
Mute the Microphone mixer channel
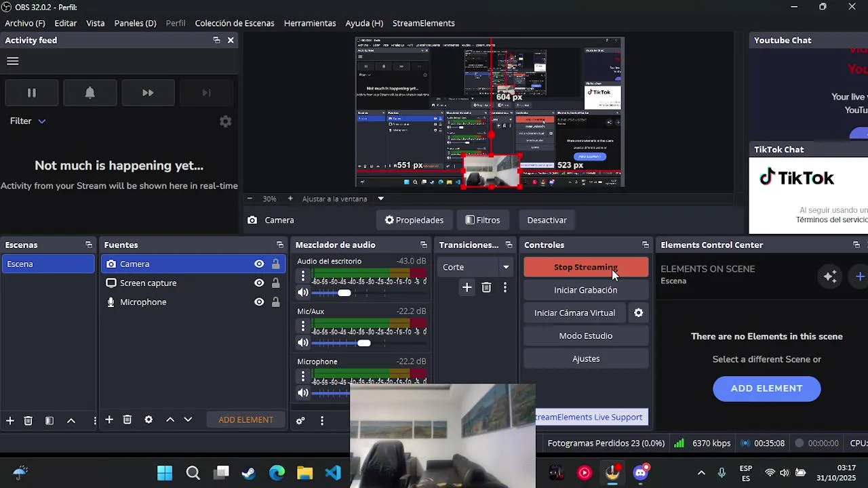coord(302,393)
